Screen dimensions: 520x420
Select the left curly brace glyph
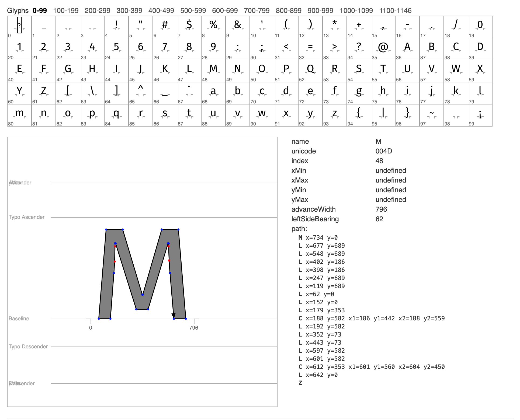pyautogui.click(x=359, y=115)
